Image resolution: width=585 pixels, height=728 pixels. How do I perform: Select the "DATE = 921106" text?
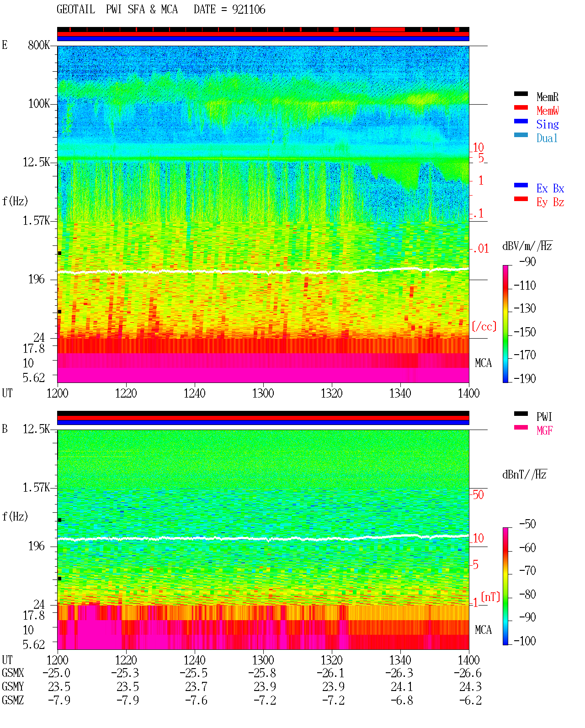point(229,10)
